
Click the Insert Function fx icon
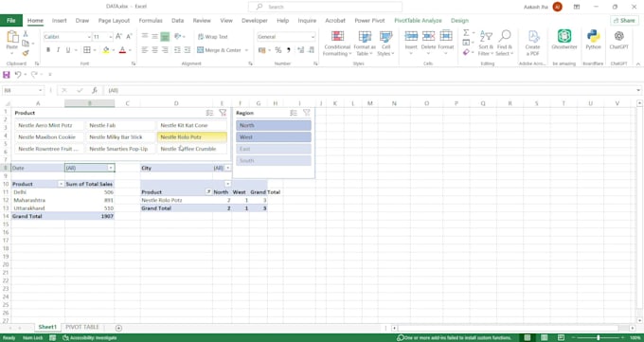coord(95,90)
